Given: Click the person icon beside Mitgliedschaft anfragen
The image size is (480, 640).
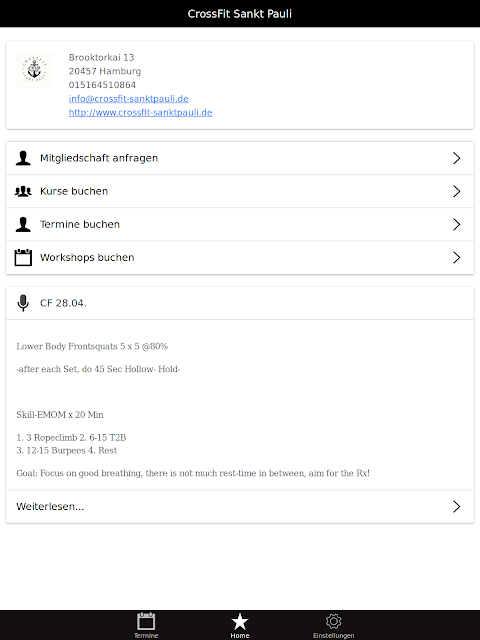Looking at the screenshot, I should click(x=23, y=158).
